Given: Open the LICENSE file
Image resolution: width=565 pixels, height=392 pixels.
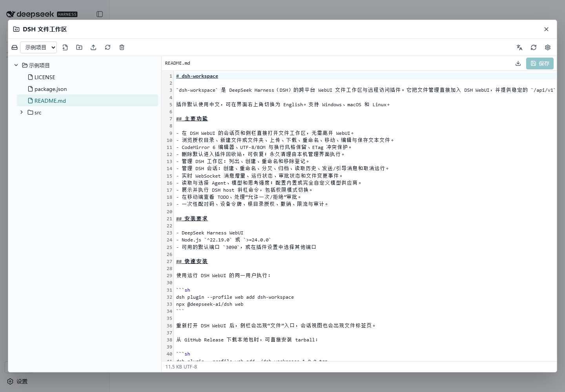Looking at the screenshot, I should [45, 77].
